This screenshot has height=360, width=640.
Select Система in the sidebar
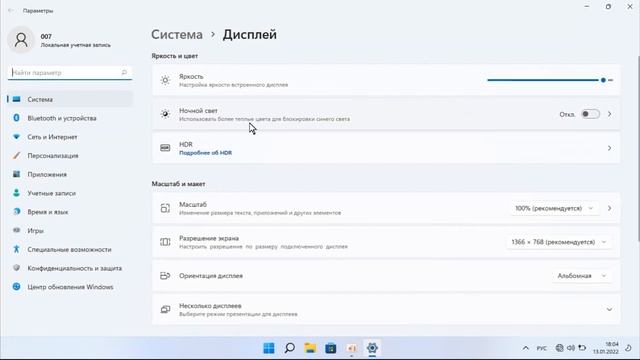(x=70, y=99)
